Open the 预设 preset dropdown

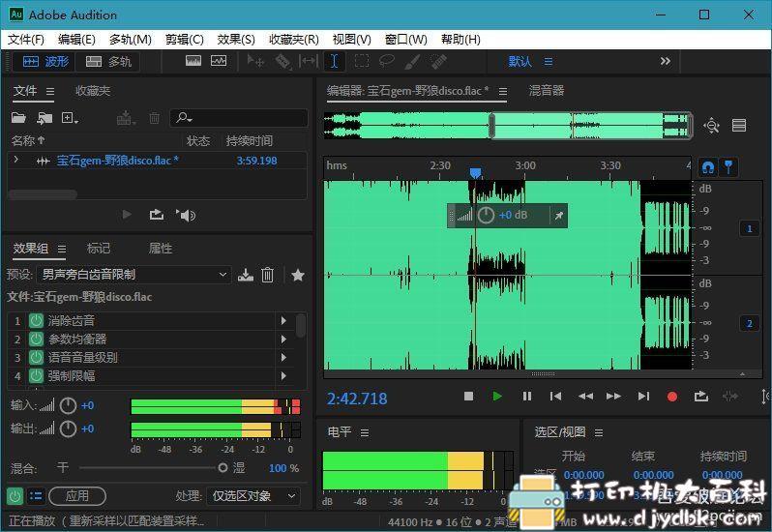click(x=134, y=275)
